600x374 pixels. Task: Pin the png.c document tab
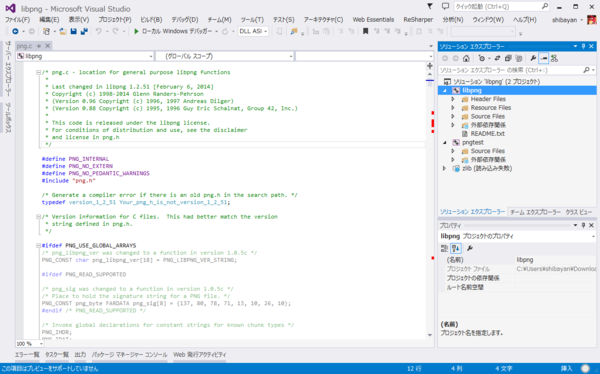click(39, 46)
